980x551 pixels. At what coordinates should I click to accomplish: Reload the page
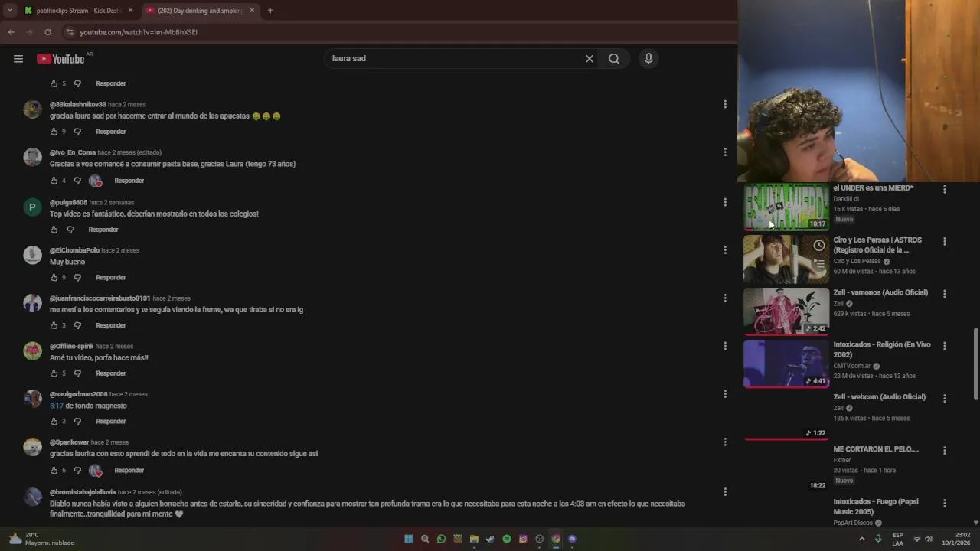(47, 32)
